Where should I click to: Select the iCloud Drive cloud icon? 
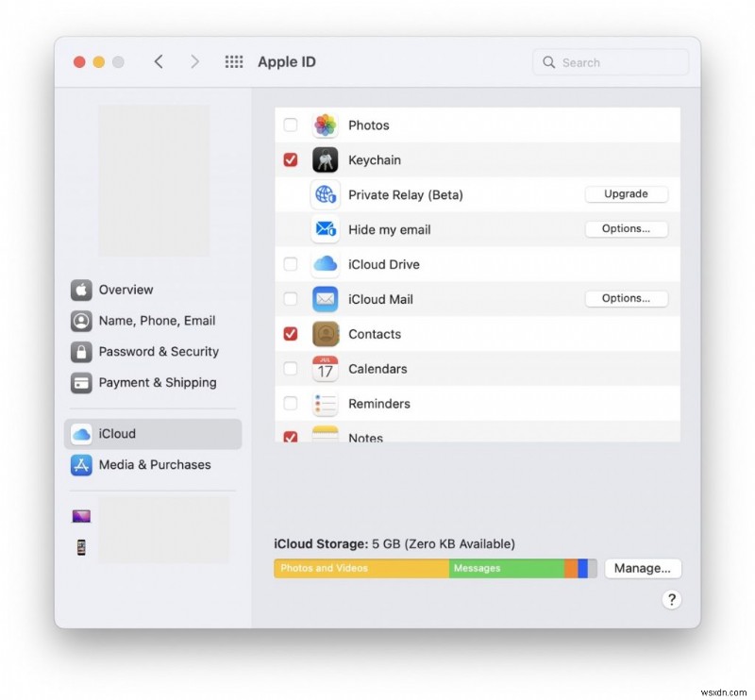325,264
